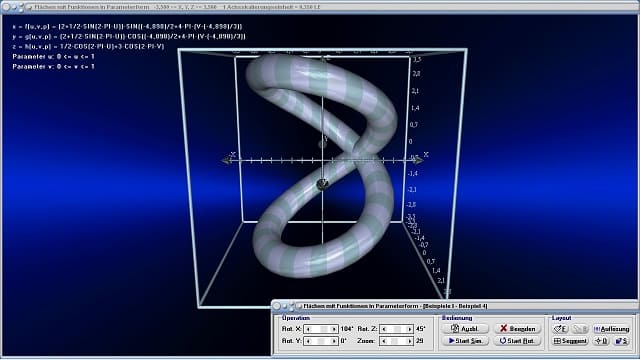
Task: Click the S layout icon button
Action: point(622,341)
